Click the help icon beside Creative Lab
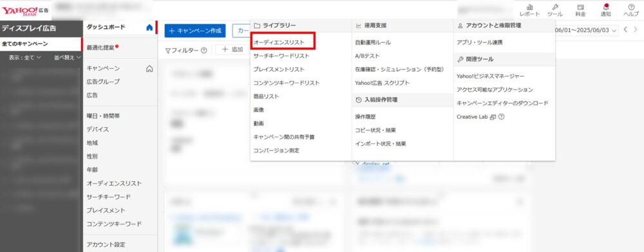Viewport: 644px width, 252px height. coord(501,117)
